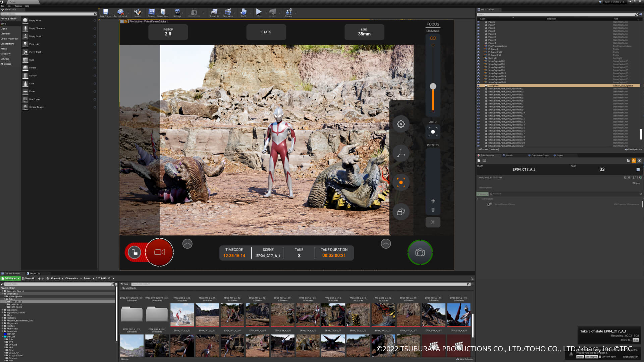Screen dimensions: 644x362
Task: Open Marketplace from the toolbar
Action: [163, 13]
